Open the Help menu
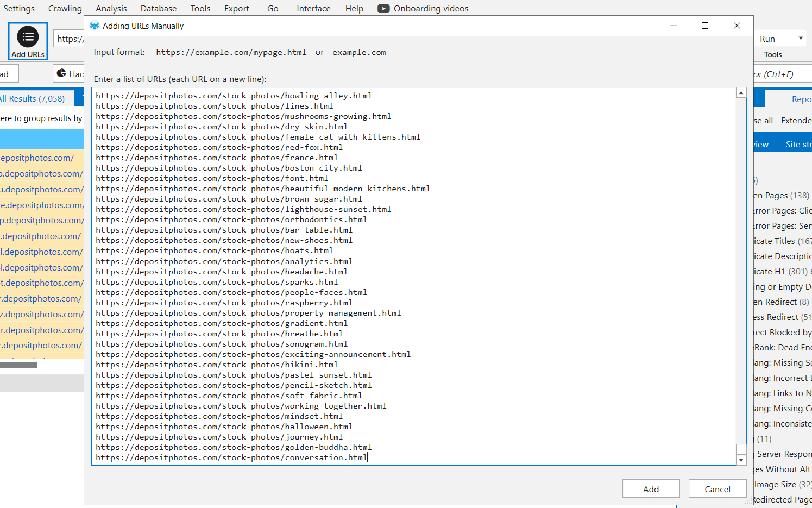This screenshot has width=812, height=508. tap(354, 8)
